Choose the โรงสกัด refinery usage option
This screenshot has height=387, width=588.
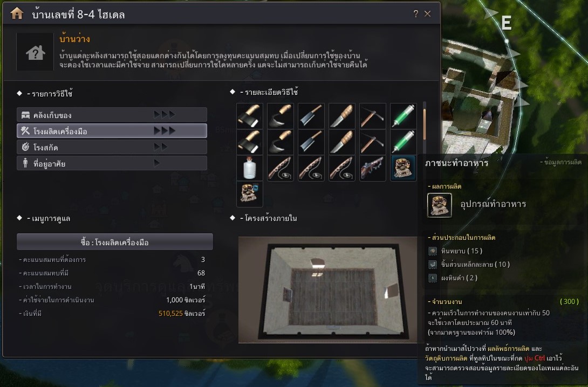coord(112,147)
